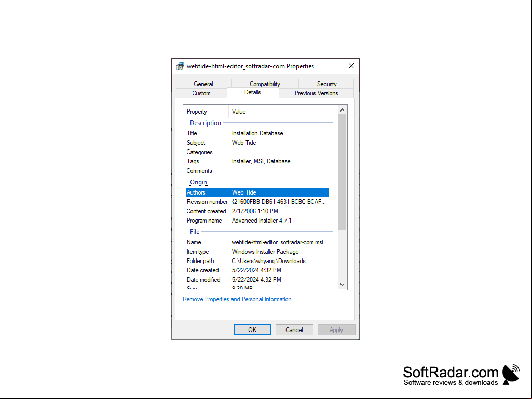The height and width of the screenshot is (399, 532).
Task: Click the Details tab
Action: 253,93
